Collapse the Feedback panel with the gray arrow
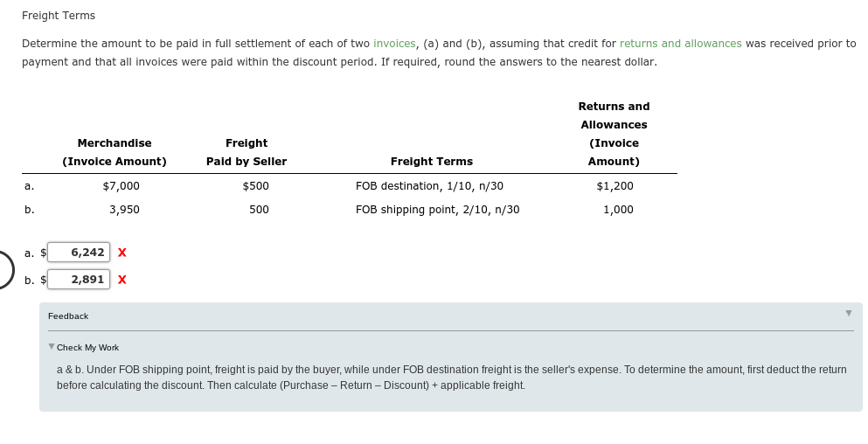The width and height of the screenshot is (868, 444). pos(848,314)
